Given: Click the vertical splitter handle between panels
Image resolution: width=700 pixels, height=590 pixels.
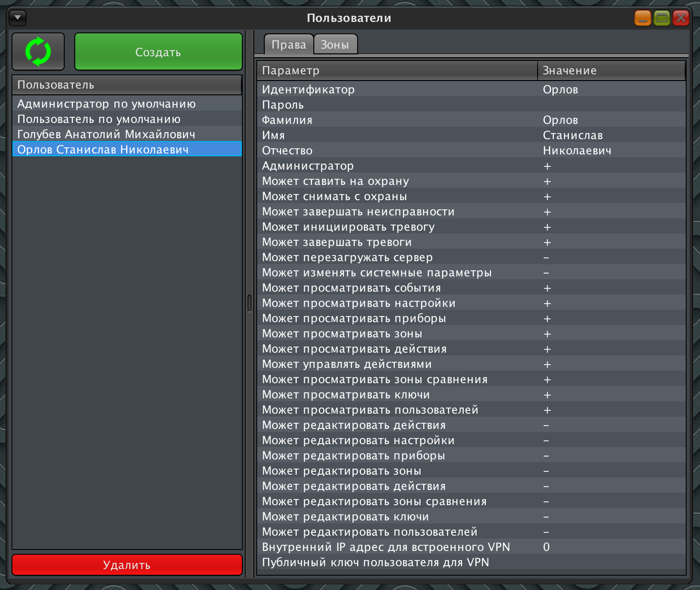Looking at the screenshot, I should click(250, 303).
